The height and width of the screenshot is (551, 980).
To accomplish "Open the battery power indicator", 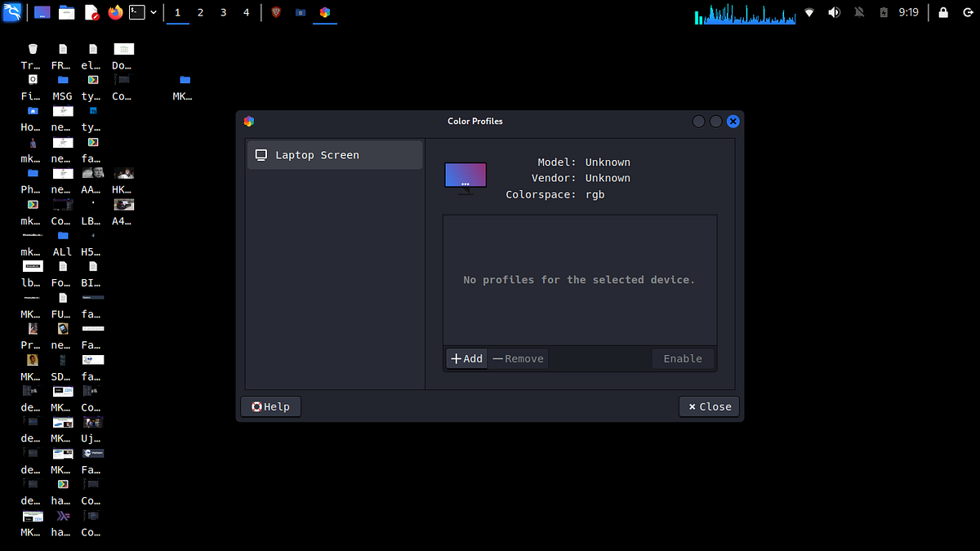I will coord(884,12).
